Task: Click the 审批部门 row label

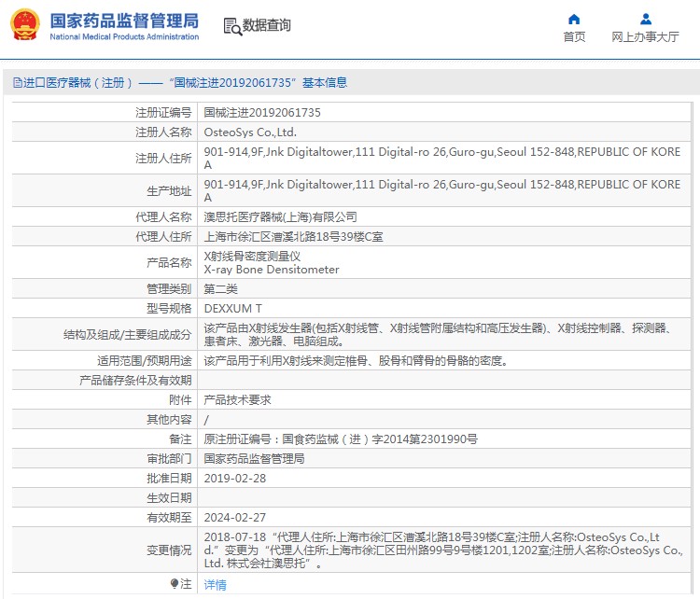Action: point(169,459)
